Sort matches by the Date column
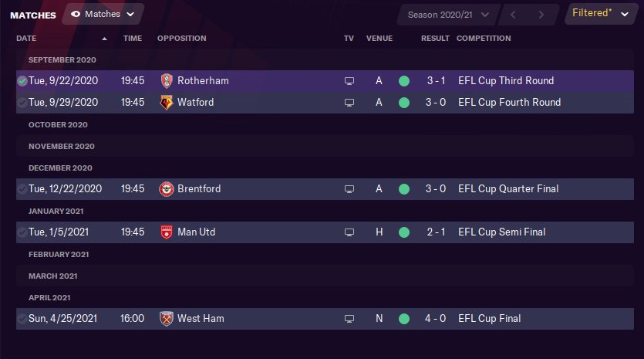This screenshot has width=644, height=359. (x=26, y=39)
